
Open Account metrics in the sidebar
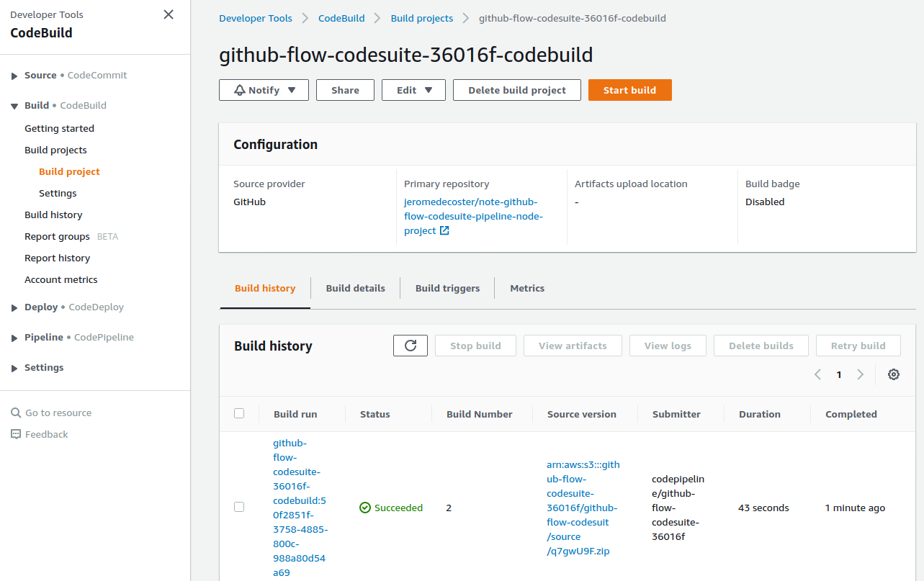coord(61,279)
